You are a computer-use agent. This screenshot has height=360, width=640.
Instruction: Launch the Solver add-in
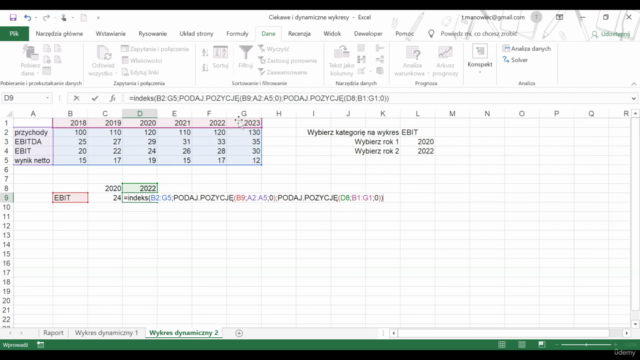click(515, 60)
